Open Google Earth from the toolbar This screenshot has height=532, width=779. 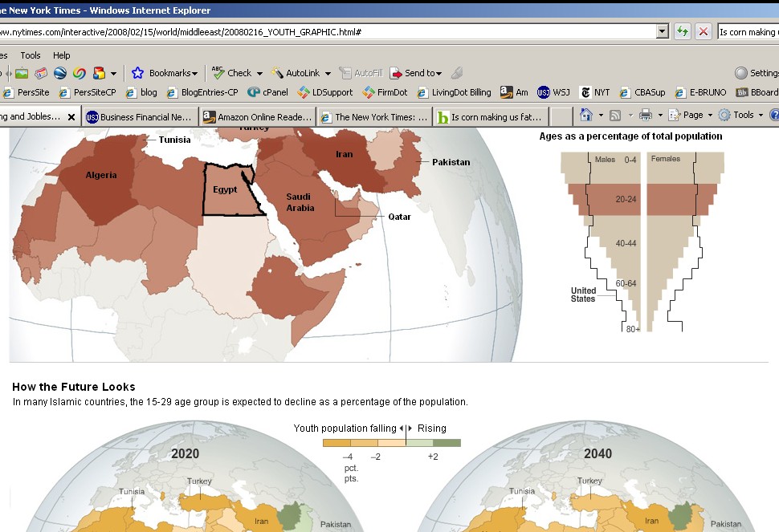tap(59, 73)
